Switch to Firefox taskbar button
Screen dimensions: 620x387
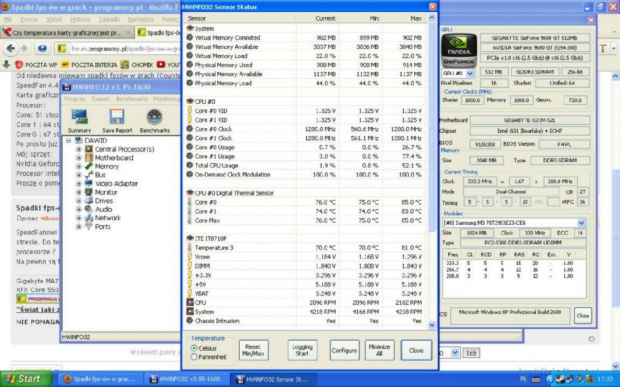tap(99, 379)
